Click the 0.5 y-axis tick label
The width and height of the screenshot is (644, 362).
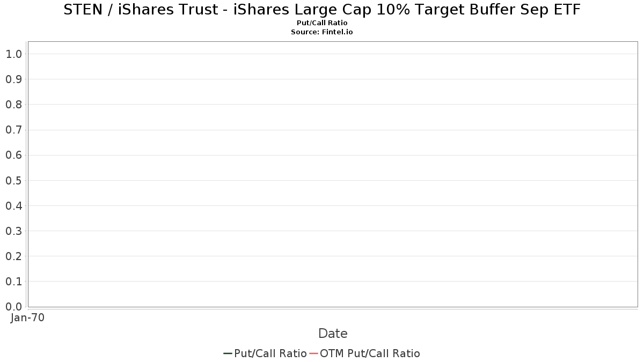click(13, 180)
